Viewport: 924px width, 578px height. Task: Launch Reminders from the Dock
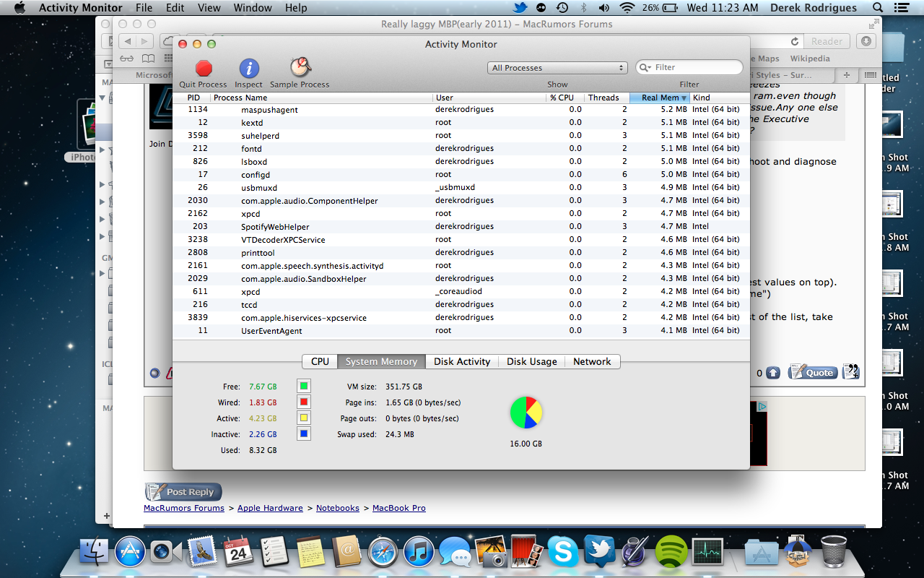[274, 553]
